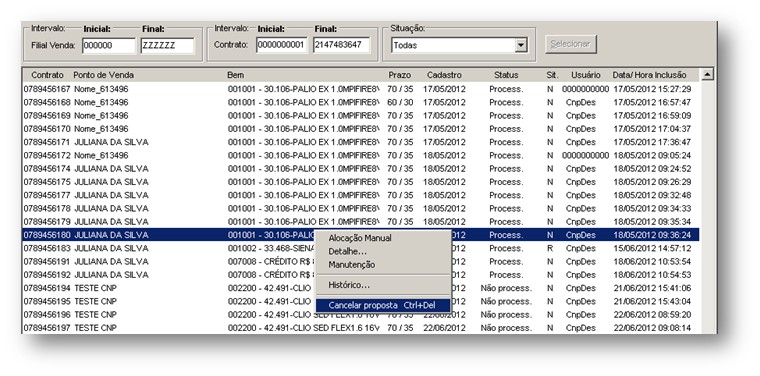Select contract row 0789456194
Viewport: 760px width, 376px height.
361,288
